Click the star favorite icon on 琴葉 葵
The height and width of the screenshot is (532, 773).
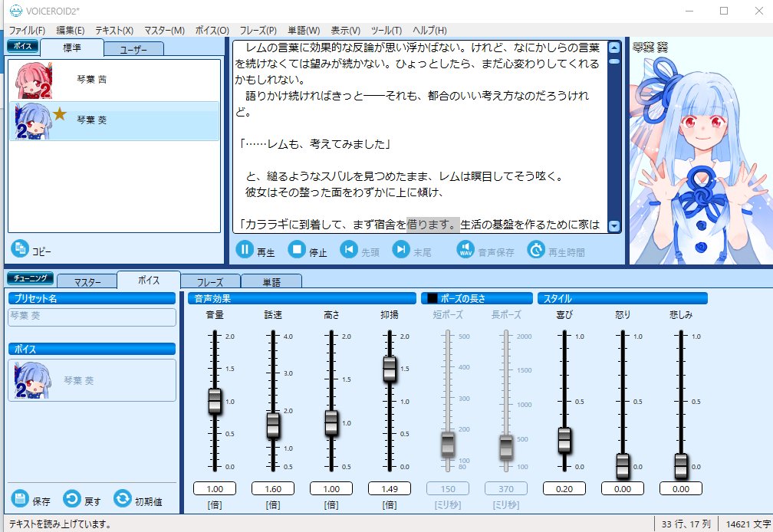60,114
